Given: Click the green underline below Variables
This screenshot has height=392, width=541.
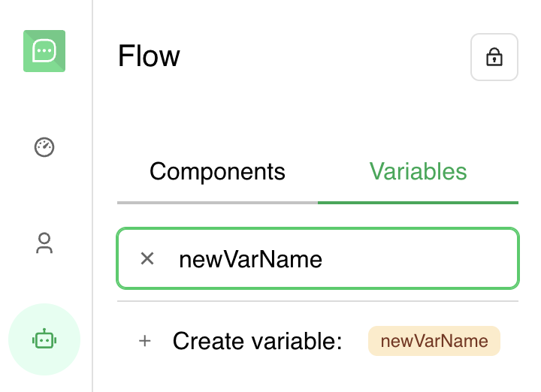Looking at the screenshot, I should (418, 203).
